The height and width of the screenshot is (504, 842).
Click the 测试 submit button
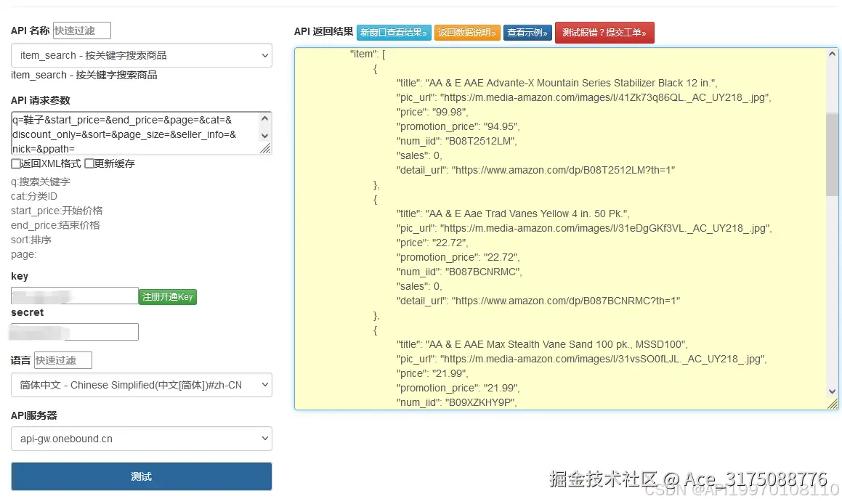coord(141,476)
